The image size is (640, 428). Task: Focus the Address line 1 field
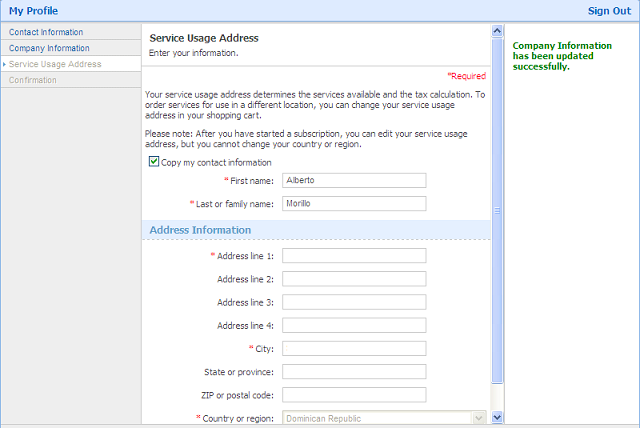[354, 256]
